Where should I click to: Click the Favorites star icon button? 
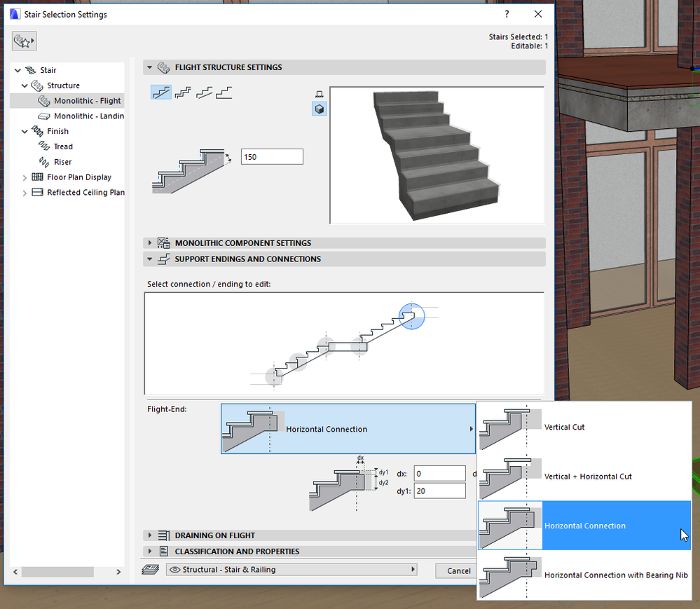pos(24,42)
